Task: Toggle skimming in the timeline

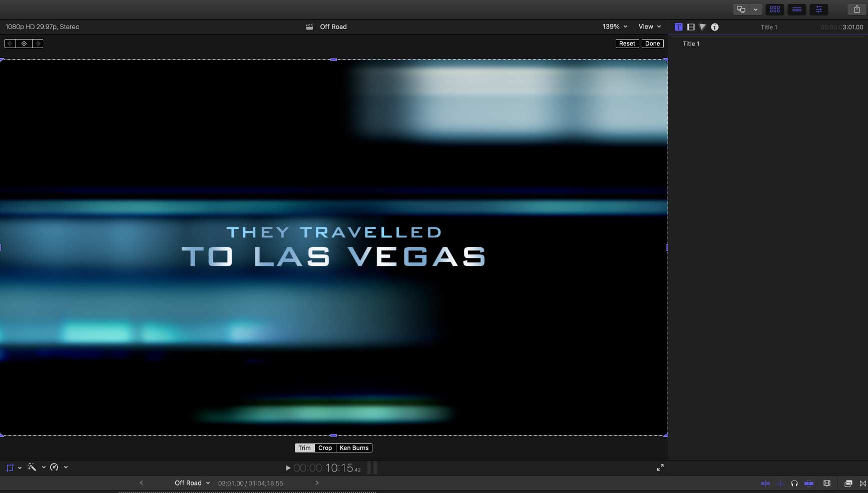Action: point(765,483)
